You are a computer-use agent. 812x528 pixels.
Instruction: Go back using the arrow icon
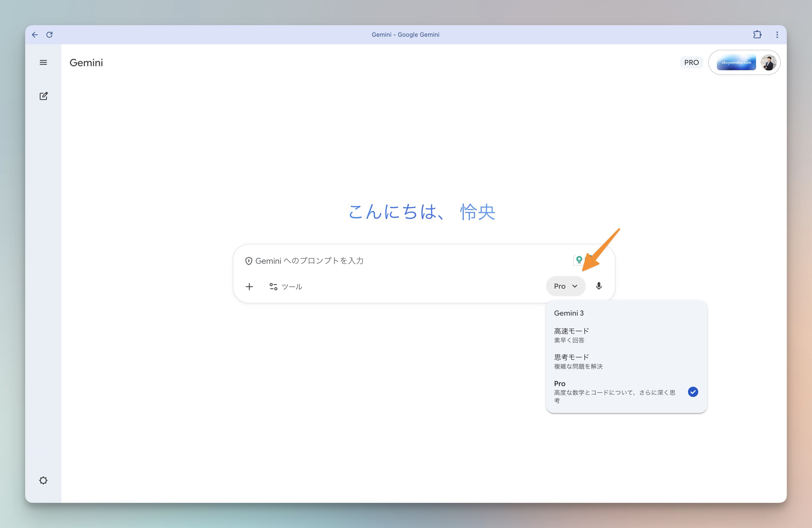(x=35, y=34)
